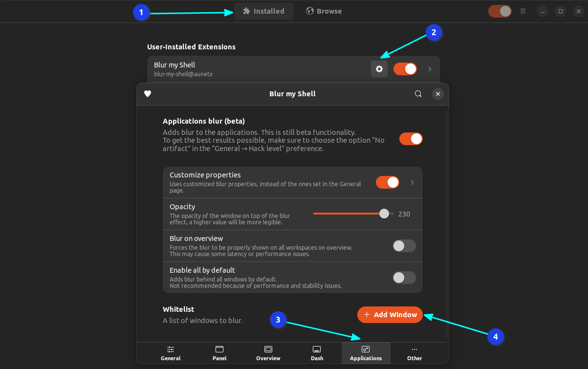The width and height of the screenshot is (588, 369).
Task: Select the Dash blur settings icon
Action: pyautogui.click(x=317, y=350)
